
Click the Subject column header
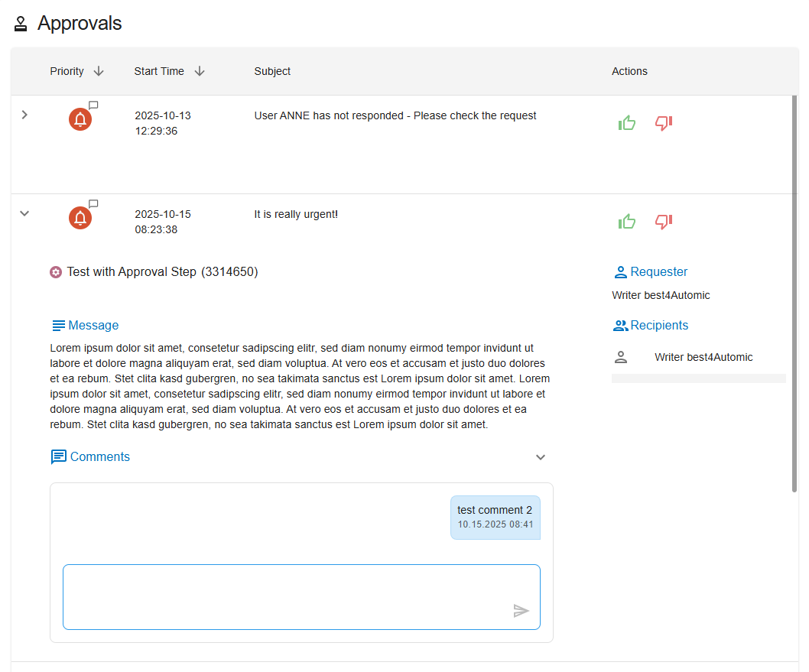(272, 71)
